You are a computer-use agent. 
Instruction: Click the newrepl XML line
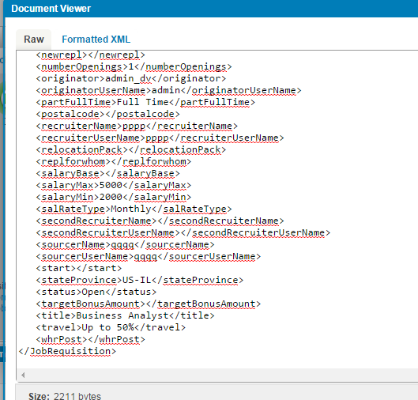pos(90,55)
